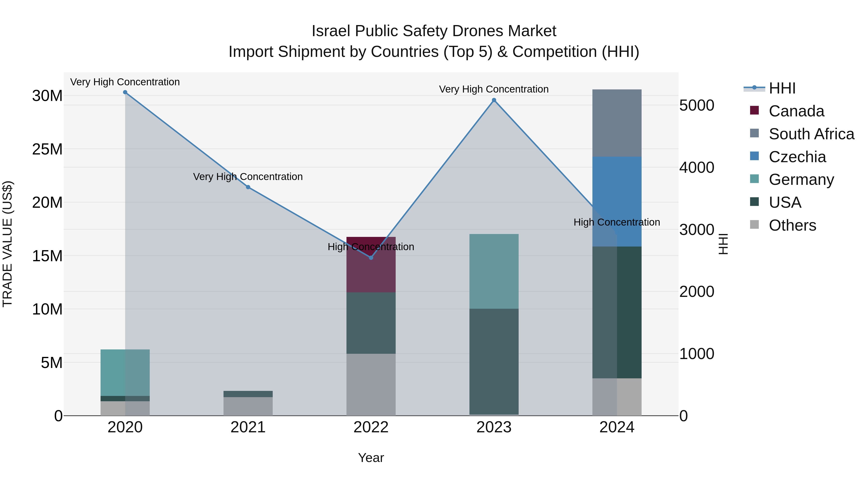
Task: Toggle the USA legend label
Action: (x=785, y=202)
